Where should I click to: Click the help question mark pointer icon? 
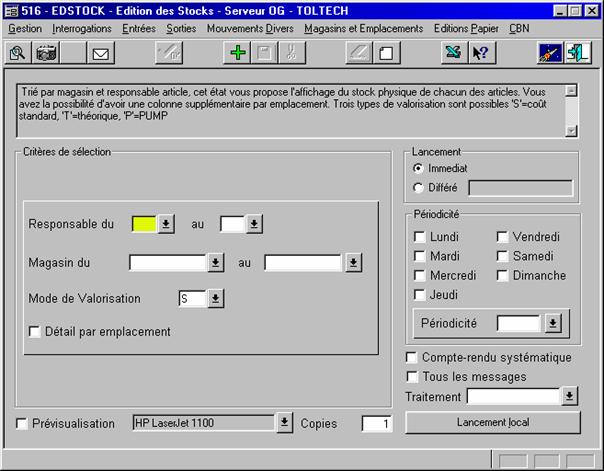(479, 53)
